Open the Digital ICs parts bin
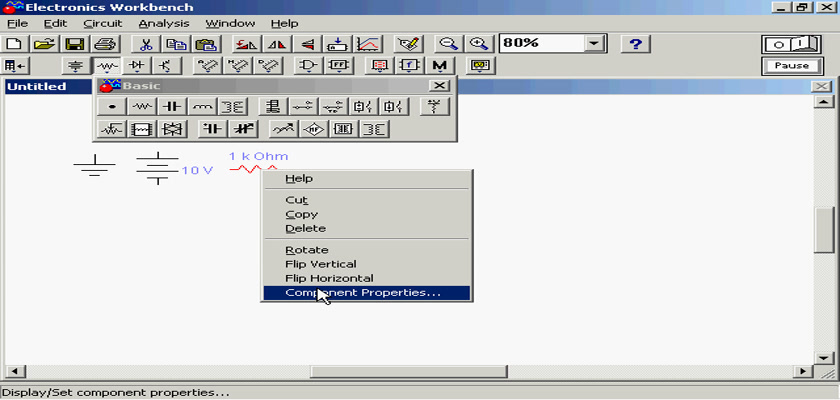 [268, 66]
